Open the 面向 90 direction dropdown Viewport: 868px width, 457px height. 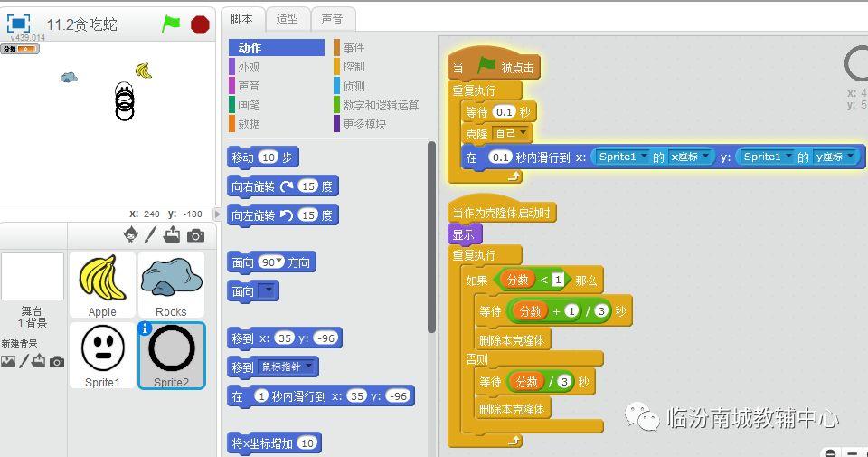coord(280,262)
